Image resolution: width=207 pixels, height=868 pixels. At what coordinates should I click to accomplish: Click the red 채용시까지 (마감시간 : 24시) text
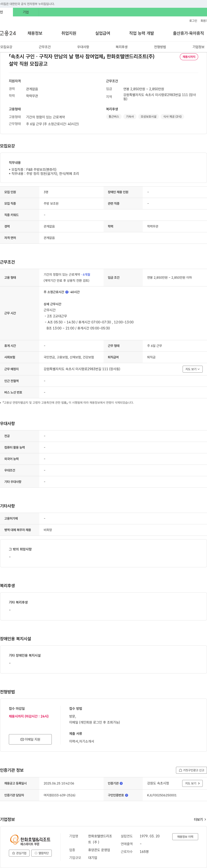coord(29,716)
